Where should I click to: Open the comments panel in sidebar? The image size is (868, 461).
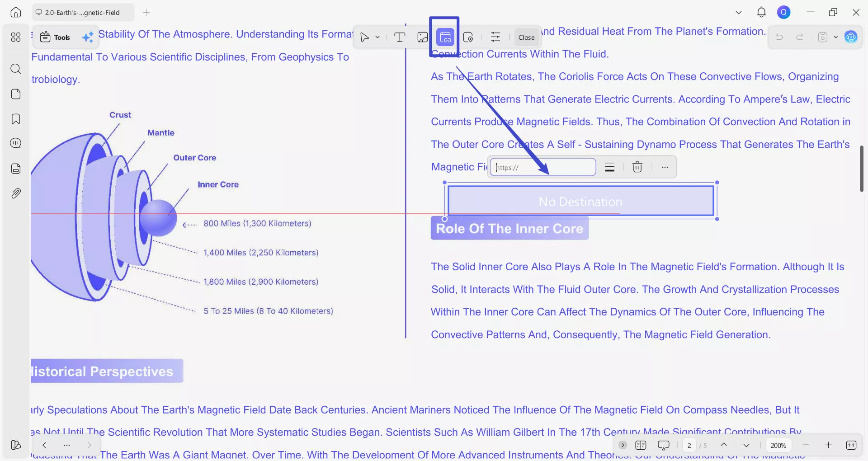(16, 143)
